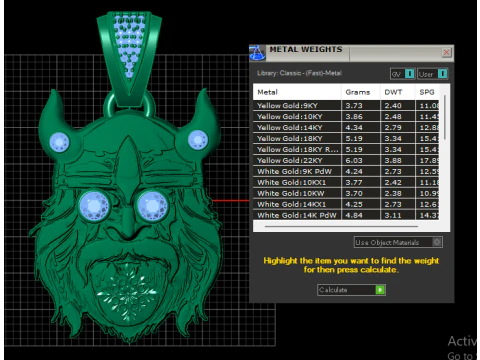Viewport: 480px width, 360px height.
Task: Click the 2.38 DWT value
Action: point(393,194)
